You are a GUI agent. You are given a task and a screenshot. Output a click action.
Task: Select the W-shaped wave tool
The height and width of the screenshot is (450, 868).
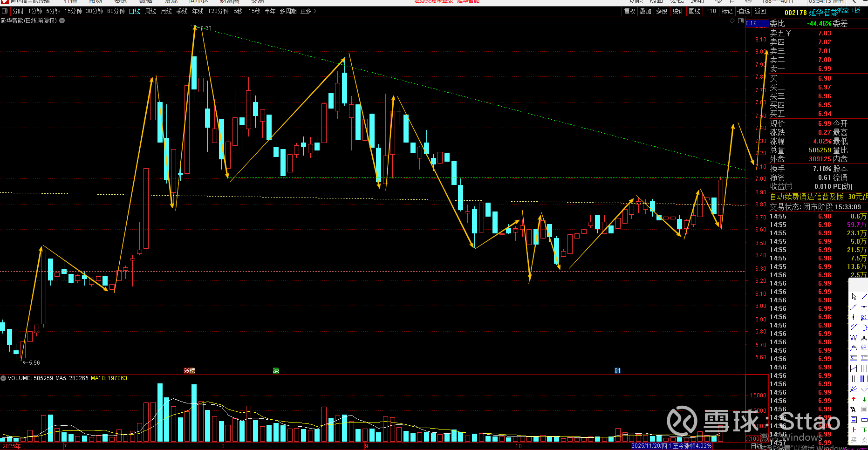854,338
